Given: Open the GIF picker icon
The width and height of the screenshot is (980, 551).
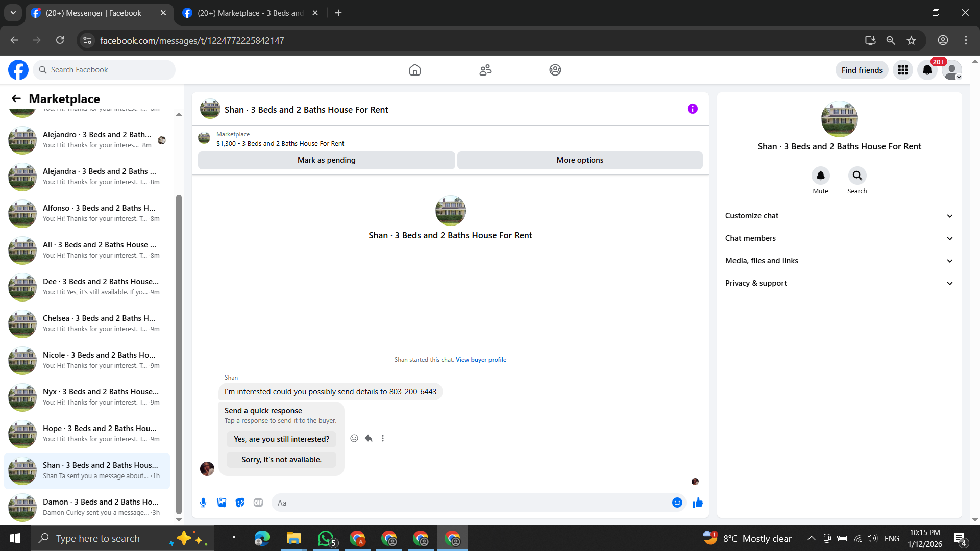Looking at the screenshot, I should (258, 503).
